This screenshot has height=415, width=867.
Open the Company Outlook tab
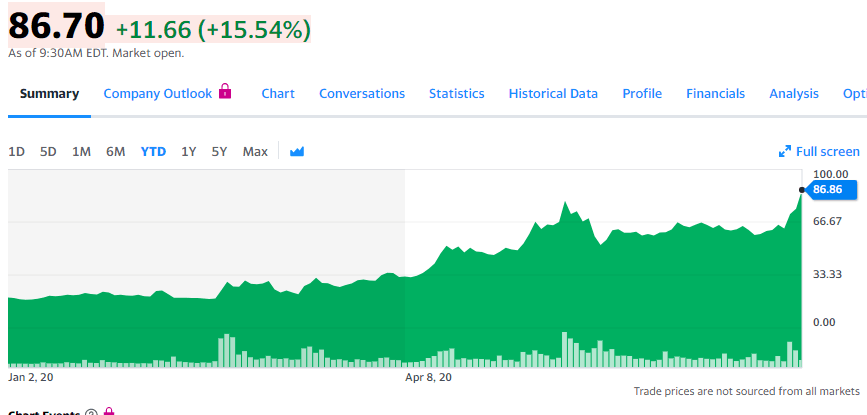coord(157,94)
